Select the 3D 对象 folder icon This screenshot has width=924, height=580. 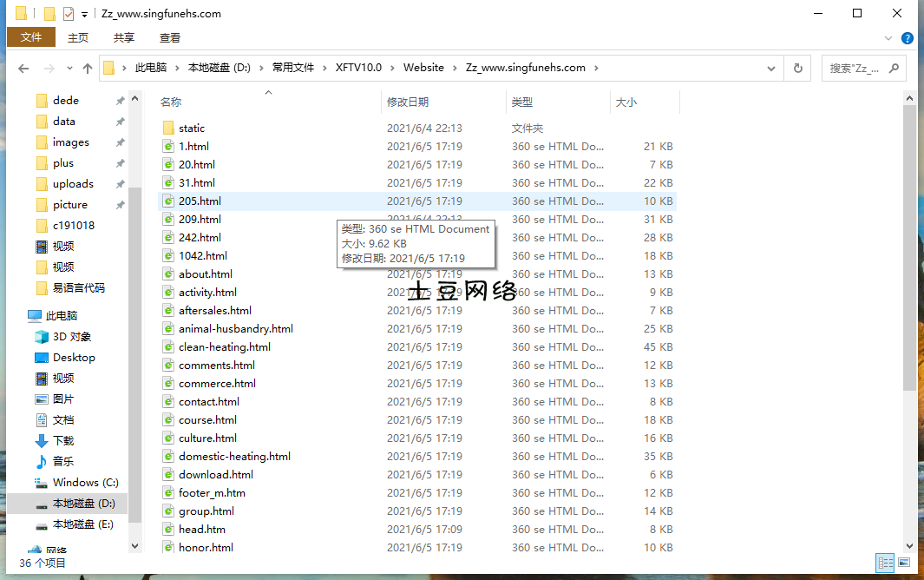pos(42,337)
